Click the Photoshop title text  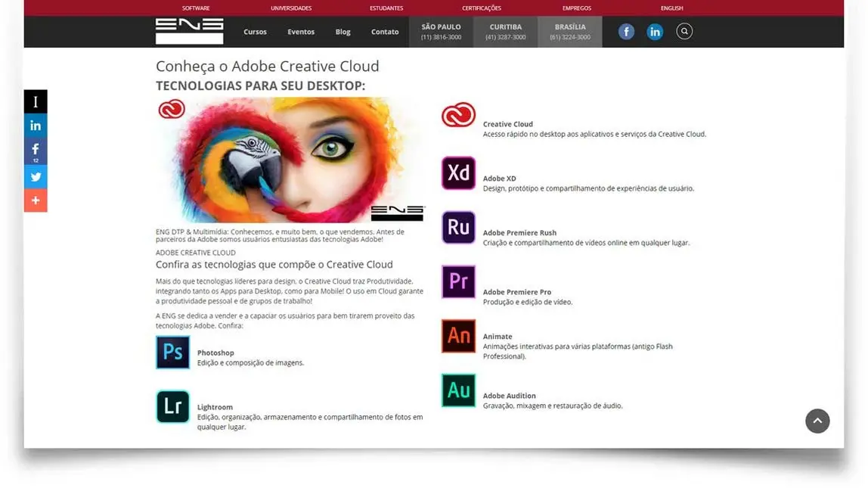click(215, 353)
